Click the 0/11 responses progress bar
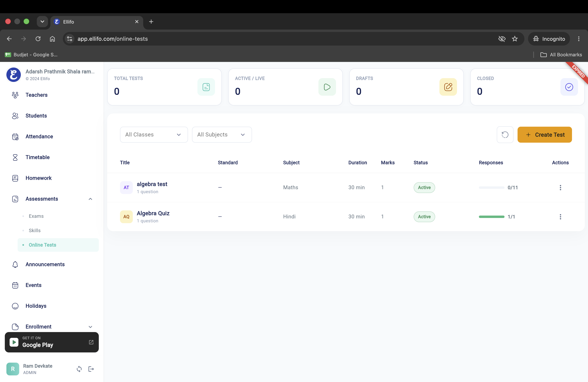Screen dimensions: 588x382 (491, 187)
